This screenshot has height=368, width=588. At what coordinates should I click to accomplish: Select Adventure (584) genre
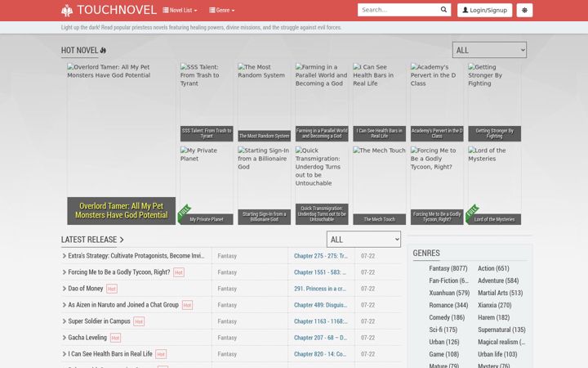(x=498, y=280)
